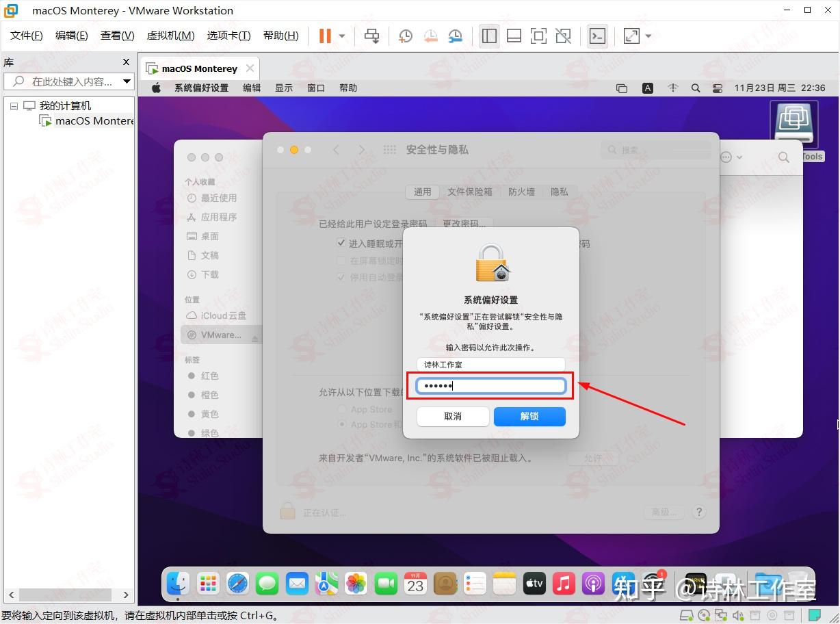Collapse the 我的计算机 tree item
This screenshot has height=624, width=840.
click(x=14, y=105)
